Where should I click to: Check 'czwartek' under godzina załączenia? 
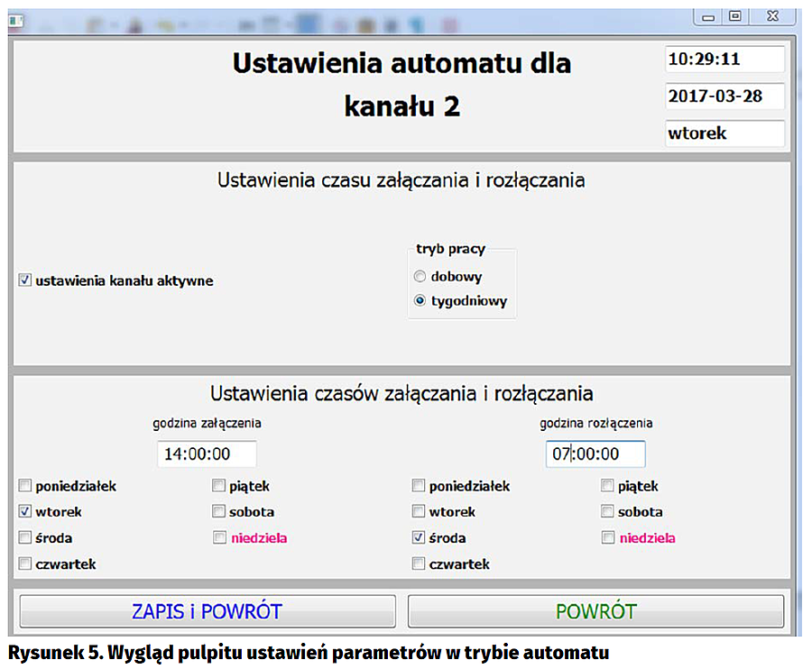pos(25,564)
